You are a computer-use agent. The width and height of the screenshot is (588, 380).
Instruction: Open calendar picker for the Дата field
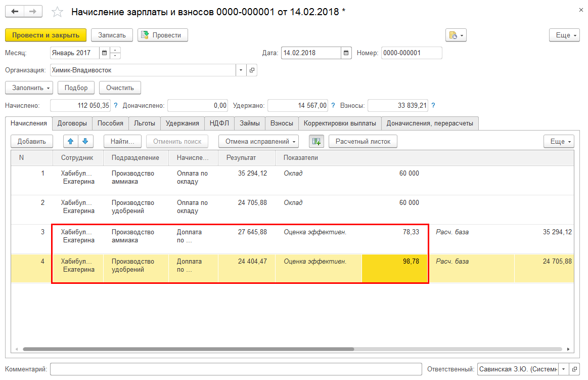(346, 53)
